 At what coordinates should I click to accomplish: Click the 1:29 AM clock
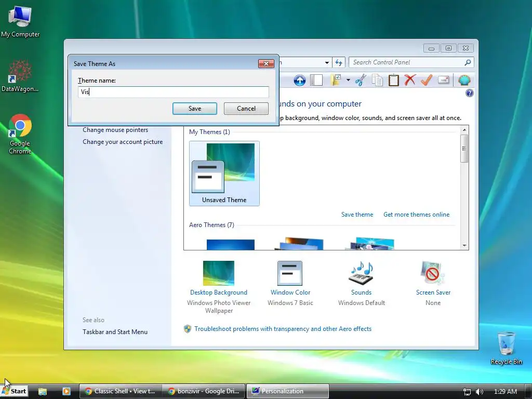[x=505, y=392]
